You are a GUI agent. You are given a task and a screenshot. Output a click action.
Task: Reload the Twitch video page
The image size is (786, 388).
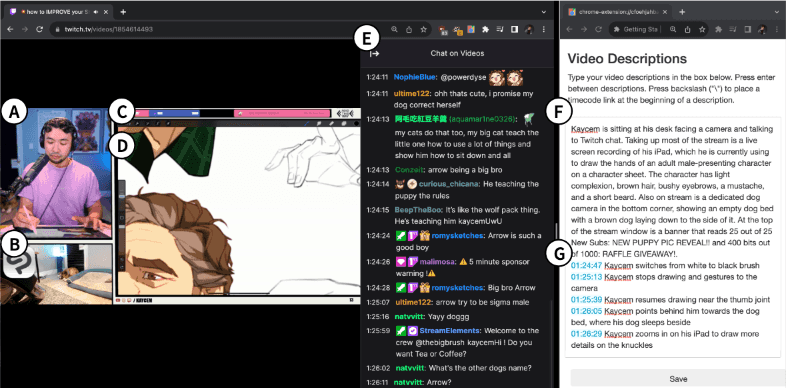pyautogui.click(x=40, y=30)
